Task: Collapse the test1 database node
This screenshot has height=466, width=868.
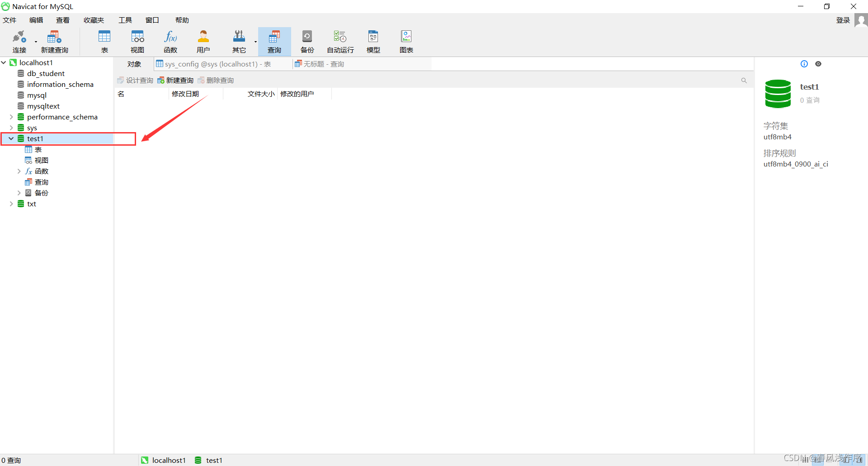Action: pos(11,138)
